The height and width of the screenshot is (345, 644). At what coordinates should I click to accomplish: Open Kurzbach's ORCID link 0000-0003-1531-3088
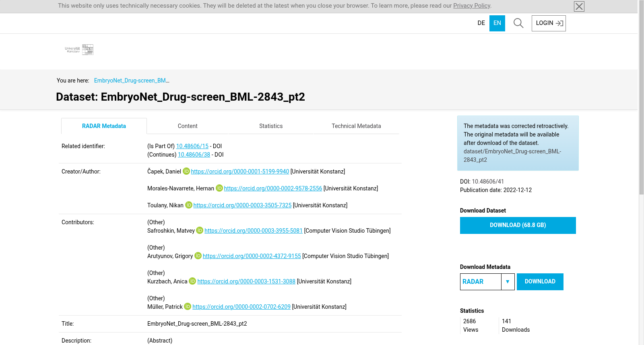click(246, 281)
